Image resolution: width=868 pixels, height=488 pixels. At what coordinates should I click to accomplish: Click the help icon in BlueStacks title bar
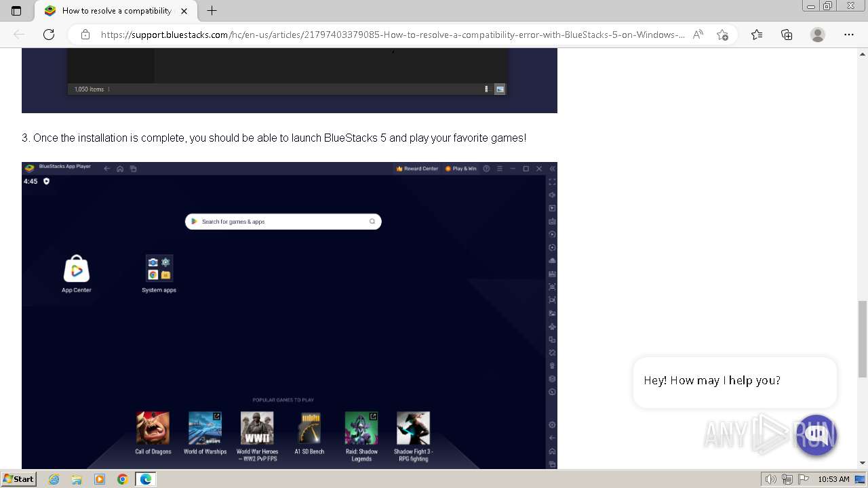tap(486, 169)
